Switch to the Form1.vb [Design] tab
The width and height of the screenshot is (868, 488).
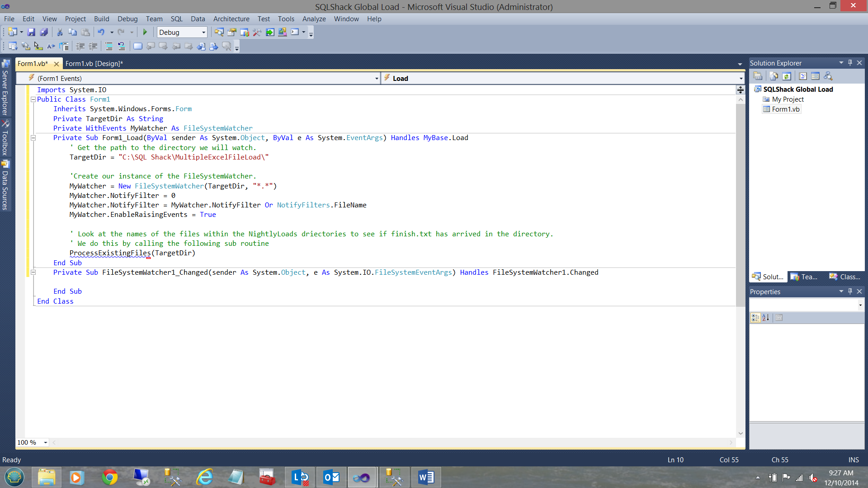(x=94, y=64)
